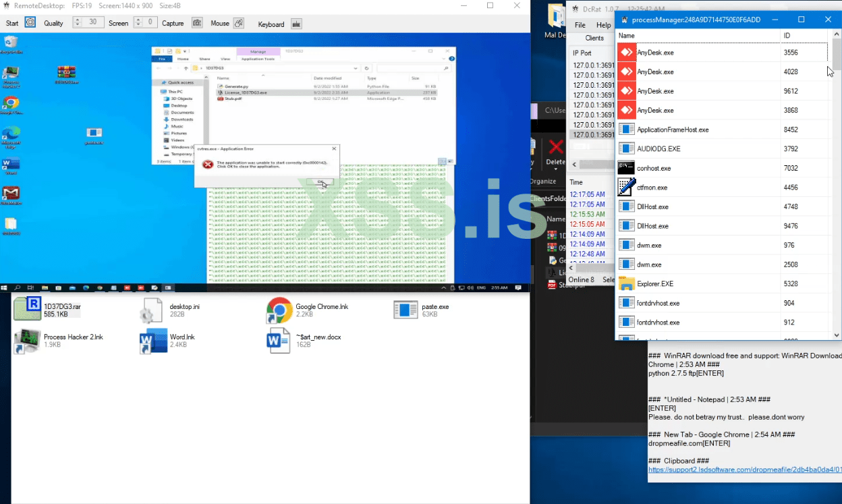
Task: Select AnyDesk.exe process with ID 3868
Action: coord(723,110)
